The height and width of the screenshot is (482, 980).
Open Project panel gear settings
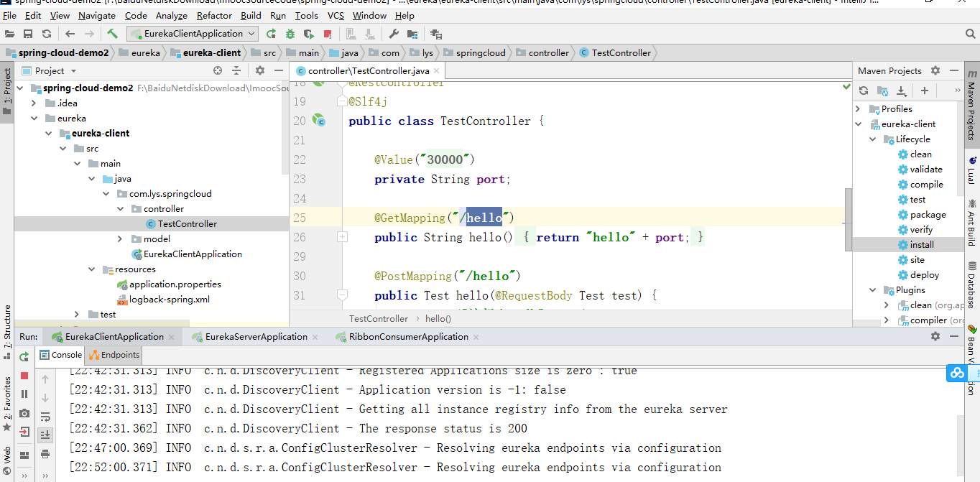259,70
